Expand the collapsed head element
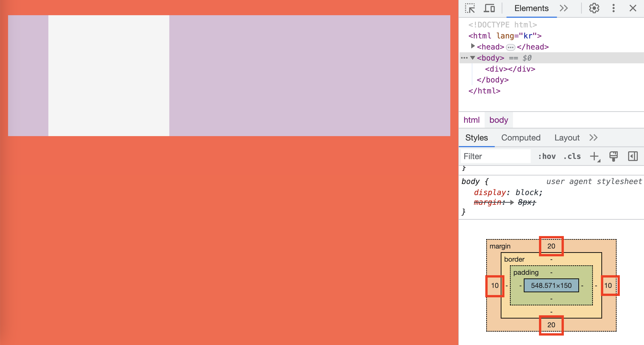The image size is (644, 345). coord(472,47)
